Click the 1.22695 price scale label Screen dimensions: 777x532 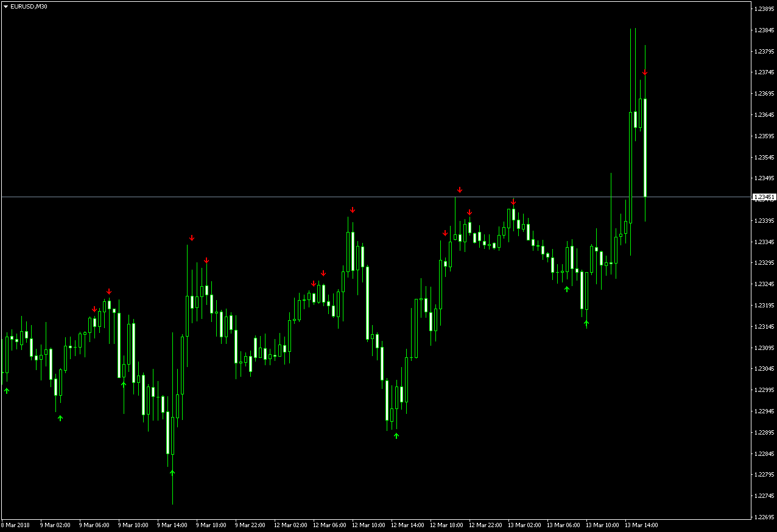765,517
